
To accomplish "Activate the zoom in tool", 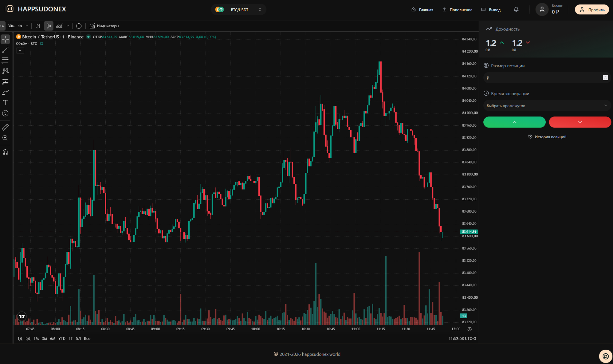I will coord(5,138).
